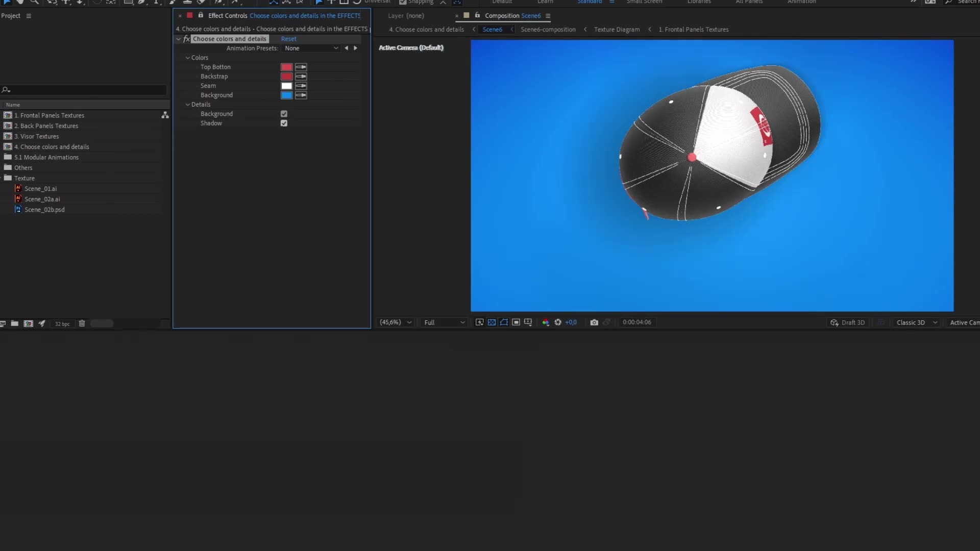Screen dimensions: 980x551
Task: Toggle Transparency Grid in composition viewer
Action: [x=492, y=322]
